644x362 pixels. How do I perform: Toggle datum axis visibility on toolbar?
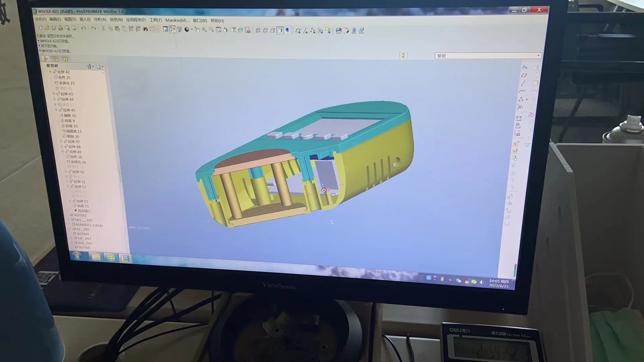(306, 30)
